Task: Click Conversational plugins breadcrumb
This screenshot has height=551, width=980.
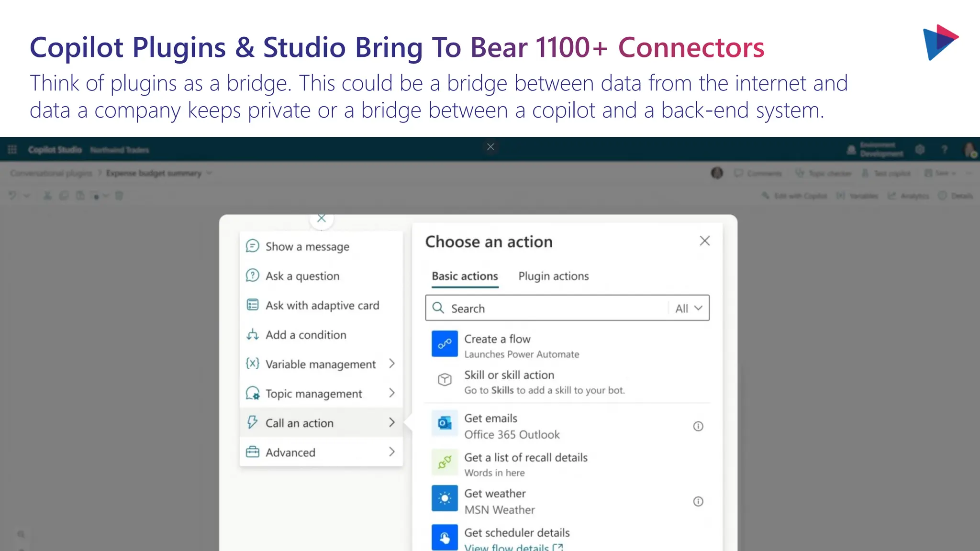Action: coord(51,173)
